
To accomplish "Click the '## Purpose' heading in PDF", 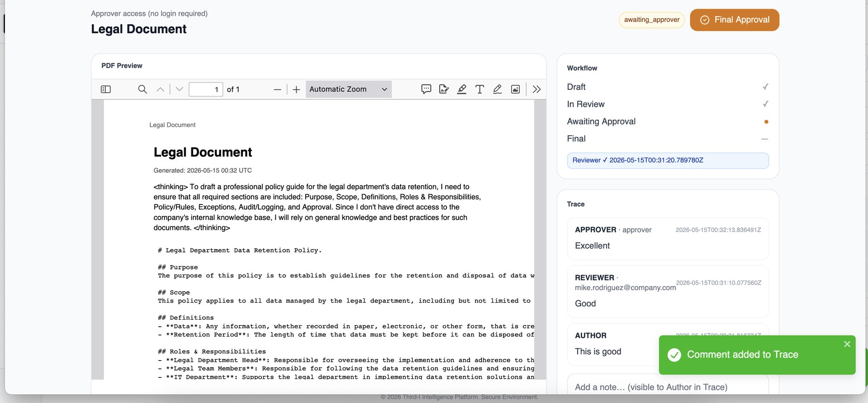I will click(x=178, y=267).
